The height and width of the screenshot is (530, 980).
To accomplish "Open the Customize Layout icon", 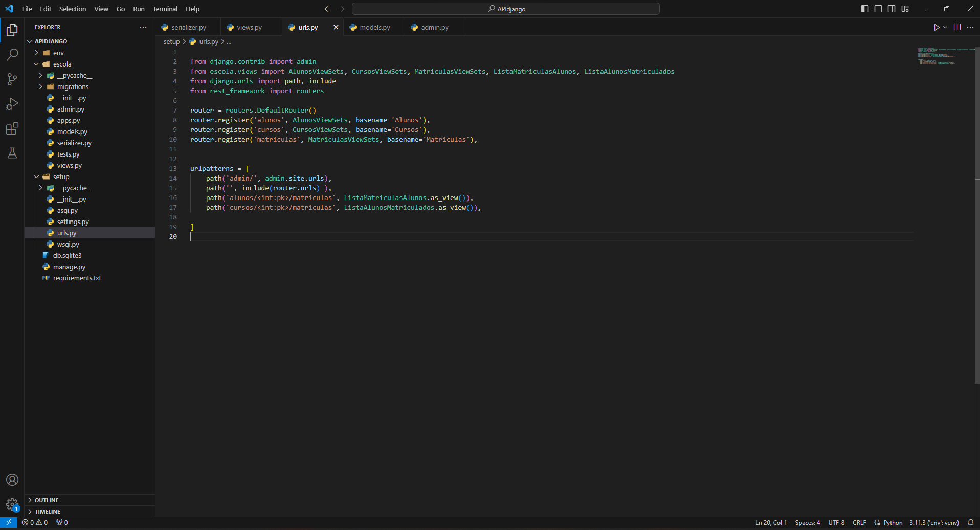I will [x=905, y=9].
